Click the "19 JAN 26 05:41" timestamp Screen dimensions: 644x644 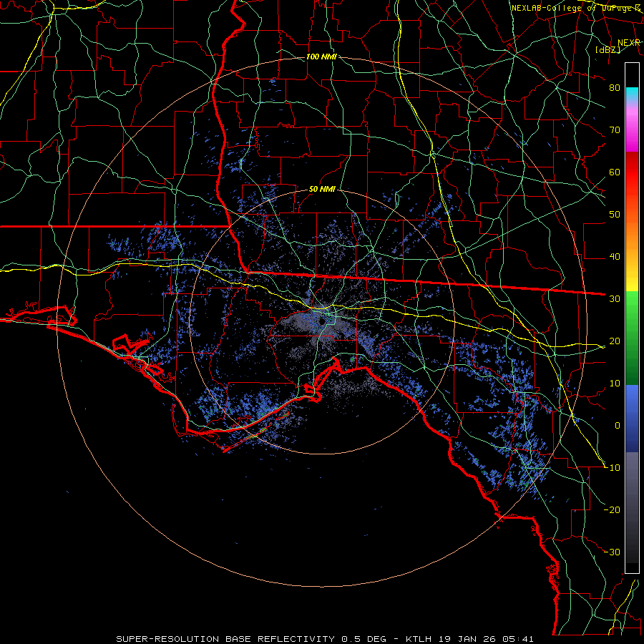[x=485, y=639]
